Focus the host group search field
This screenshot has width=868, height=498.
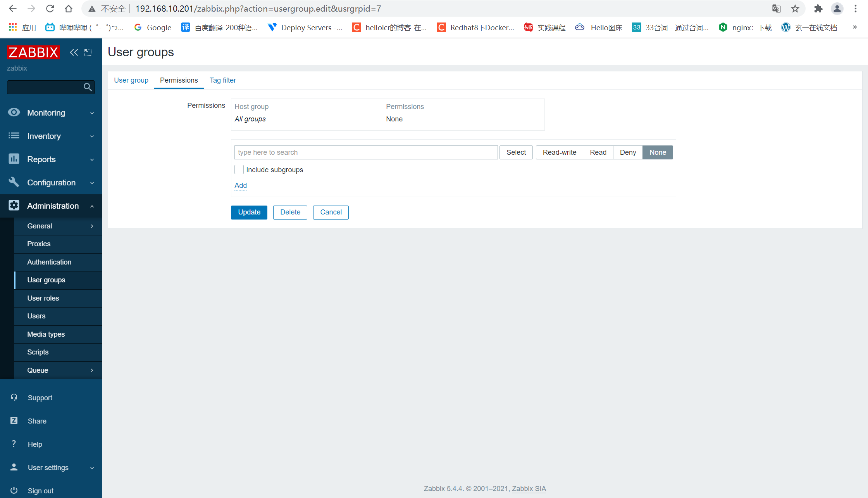coord(366,152)
